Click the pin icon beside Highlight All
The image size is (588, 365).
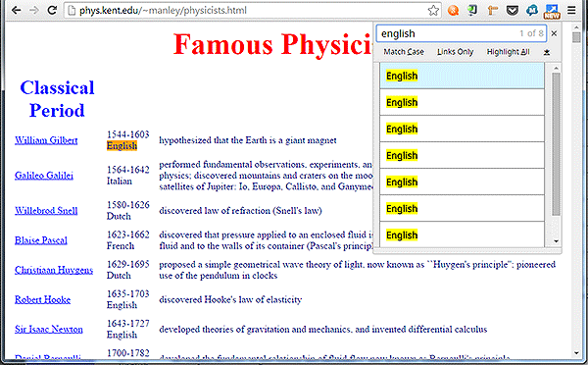(x=547, y=52)
